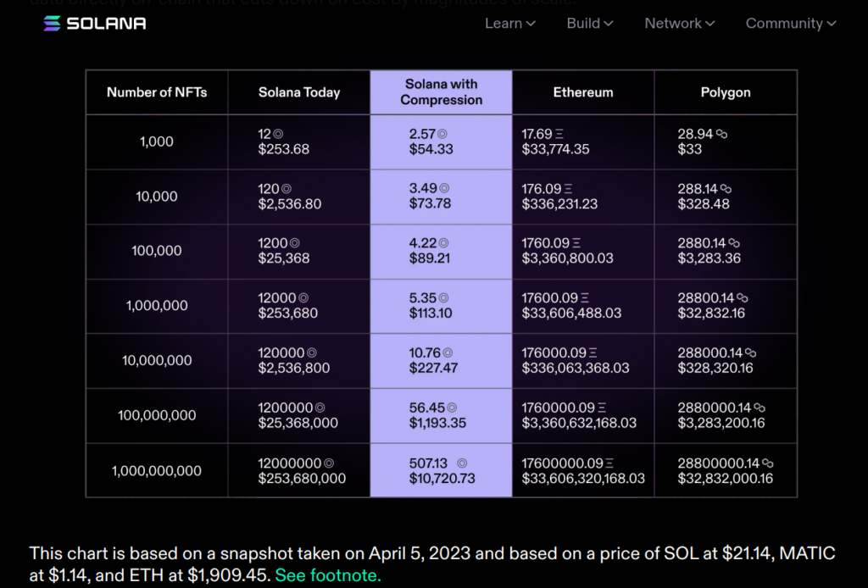This screenshot has width=868, height=588.
Task: Click the MATIC symbol next to 28800000.14
Action: point(768,463)
